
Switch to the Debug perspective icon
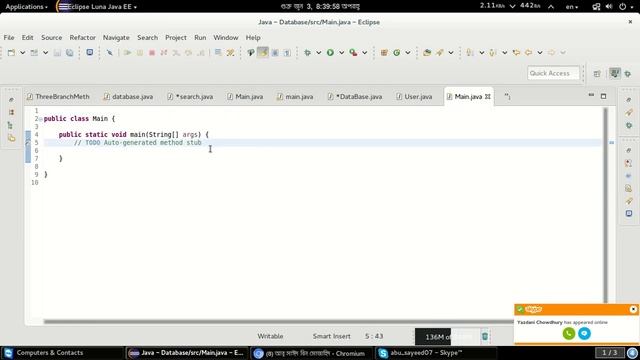(628, 73)
